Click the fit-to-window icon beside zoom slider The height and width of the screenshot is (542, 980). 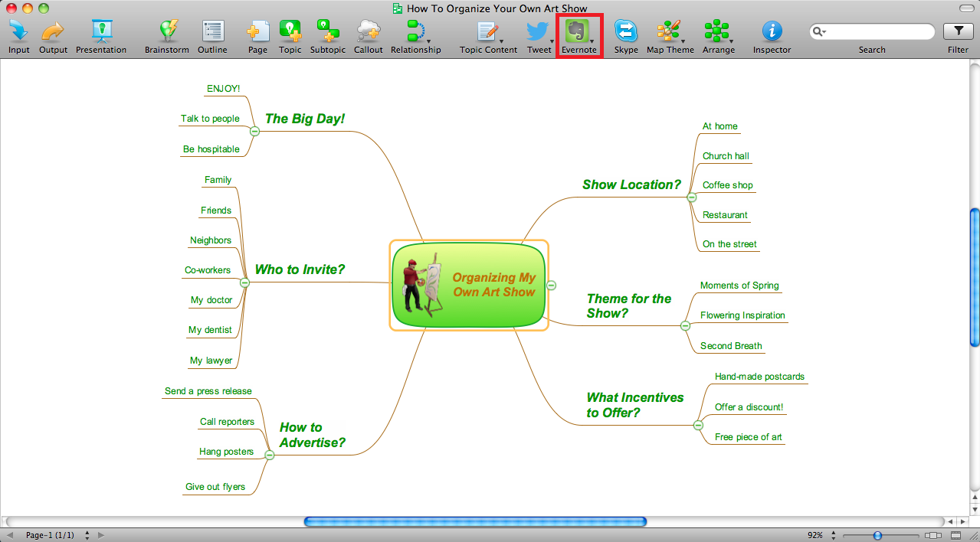[933, 535]
